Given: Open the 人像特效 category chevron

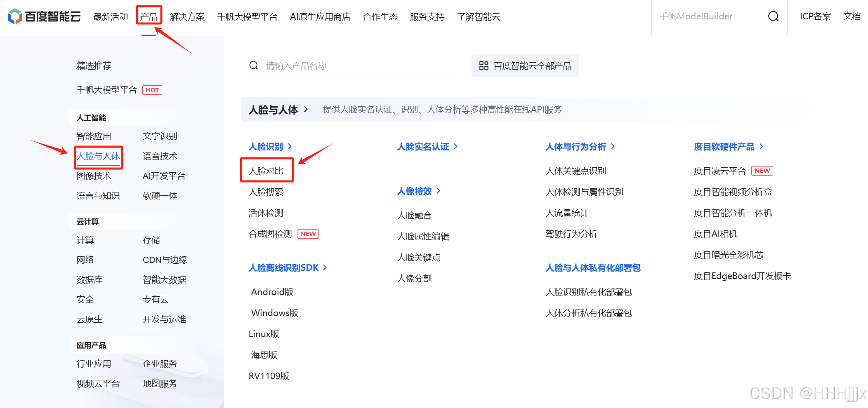Looking at the screenshot, I should coord(438,191).
